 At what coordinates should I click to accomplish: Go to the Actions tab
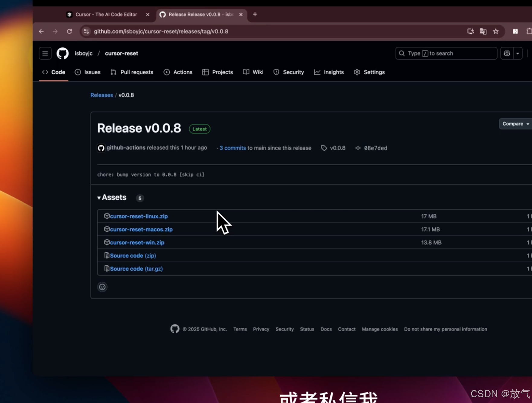178,72
